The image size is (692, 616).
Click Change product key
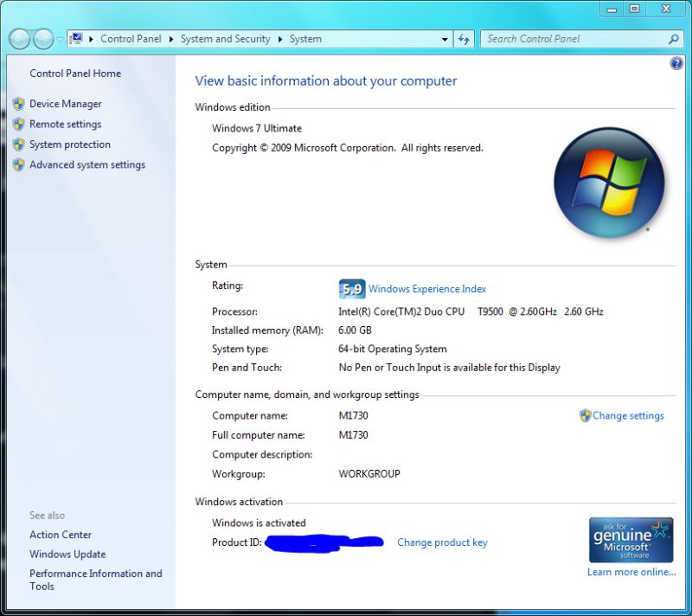(x=442, y=542)
